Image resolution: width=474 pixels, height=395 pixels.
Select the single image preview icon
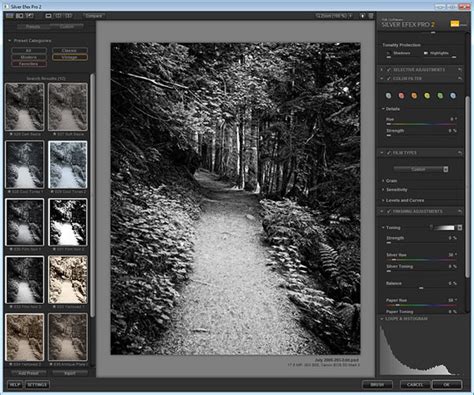(48, 16)
